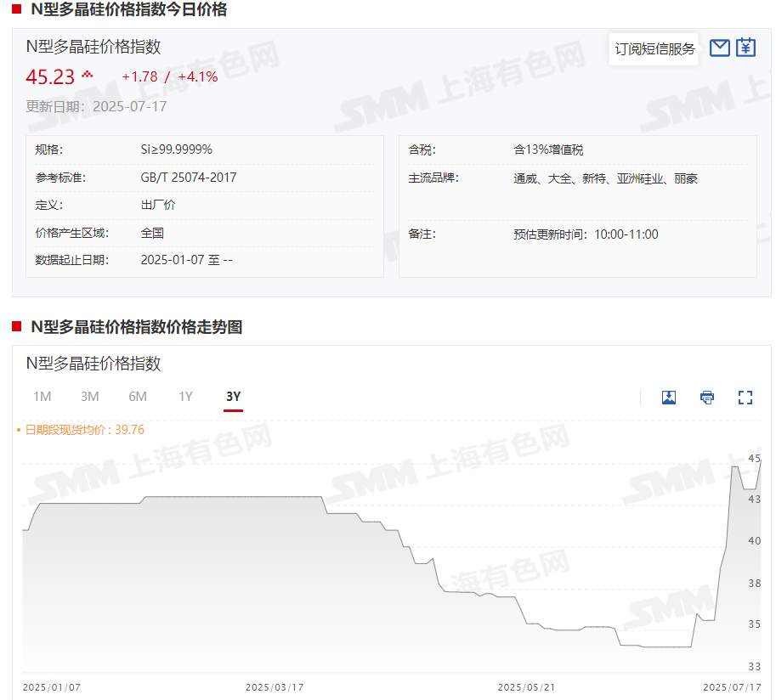This screenshot has width=776, height=700.
Task: Click the print chart icon
Action: (707, 398)
